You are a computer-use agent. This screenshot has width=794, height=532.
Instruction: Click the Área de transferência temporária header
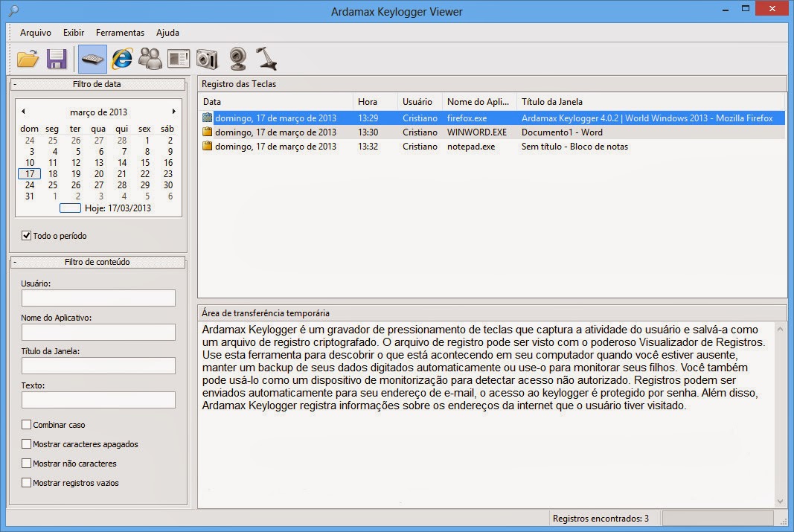tap(266, 313)
